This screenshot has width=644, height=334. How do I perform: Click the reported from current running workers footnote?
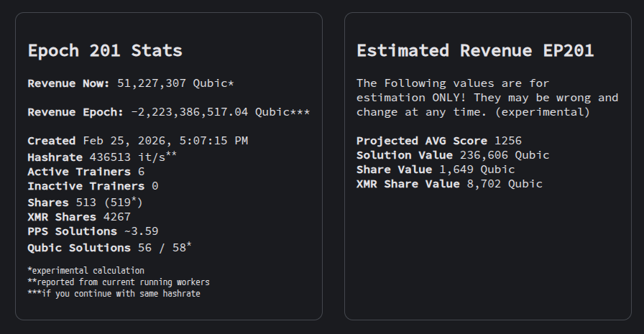[118, 282]
